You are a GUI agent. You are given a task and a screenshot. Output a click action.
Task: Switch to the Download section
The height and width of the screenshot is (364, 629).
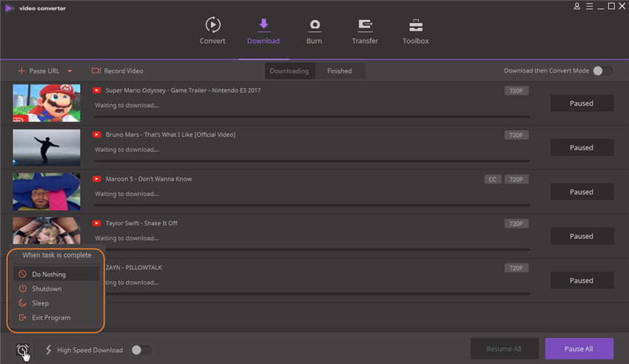(x=263, y=31)
